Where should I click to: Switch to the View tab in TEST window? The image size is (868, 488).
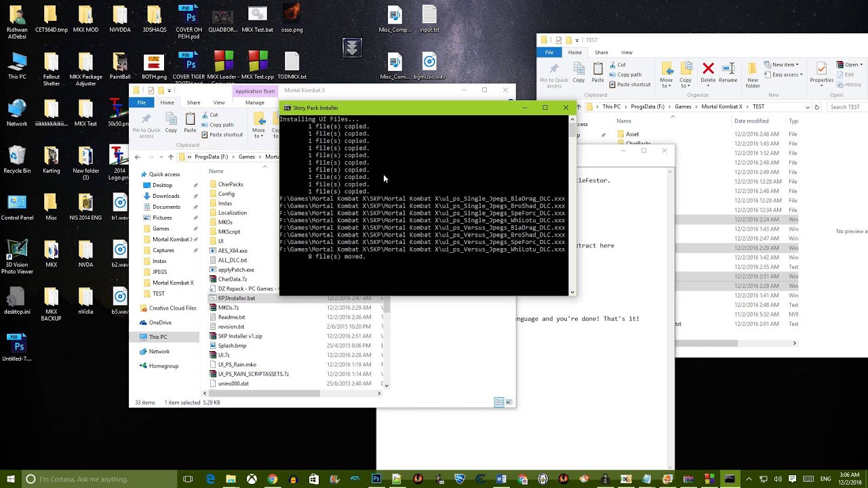coord(627,52)
